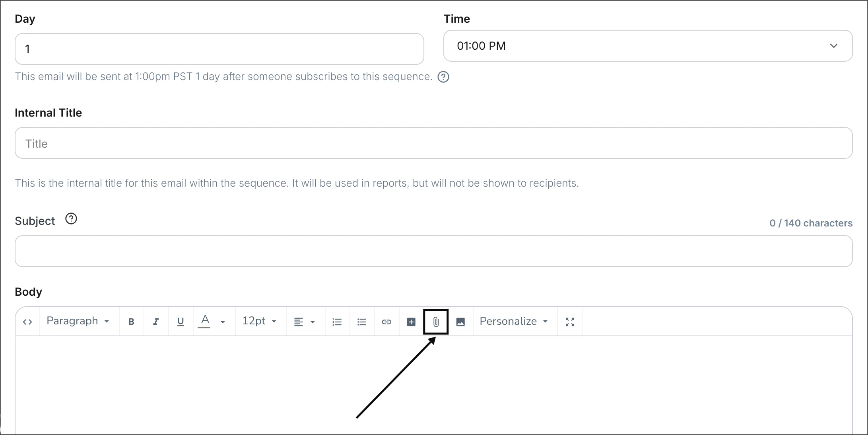Open the Personalize menu
Screen dimensions: 868x435
(x=513, y=321)
